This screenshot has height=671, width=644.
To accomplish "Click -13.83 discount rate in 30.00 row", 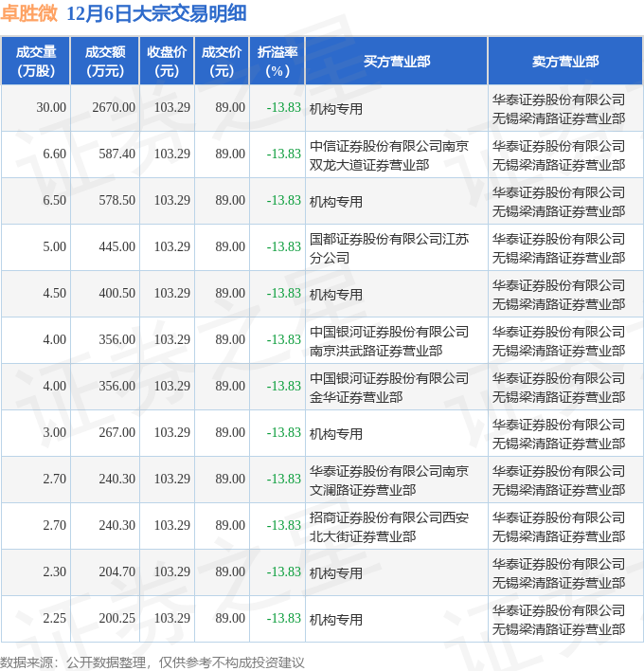I will pyautogui.click(x=284, y=107).
